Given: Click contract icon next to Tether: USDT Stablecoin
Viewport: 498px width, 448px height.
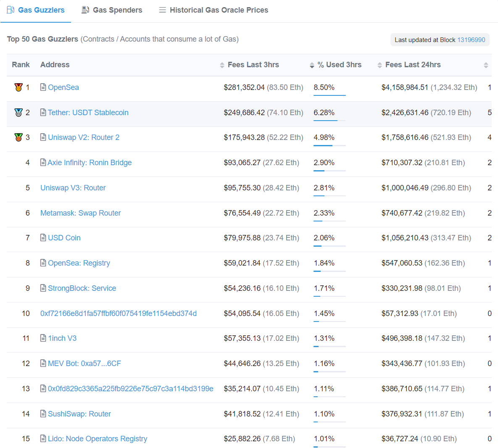Looking at the screenshot, I should [43, 112].
